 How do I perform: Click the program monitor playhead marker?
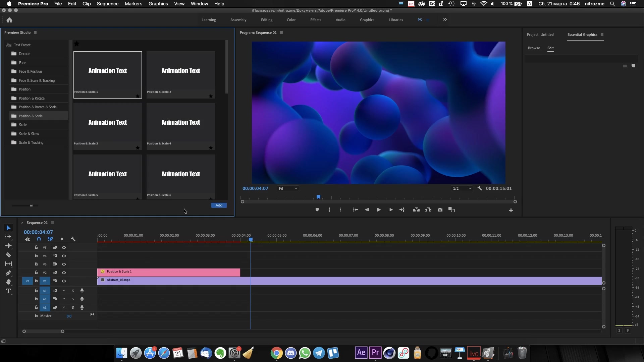[x=318, y=197]
